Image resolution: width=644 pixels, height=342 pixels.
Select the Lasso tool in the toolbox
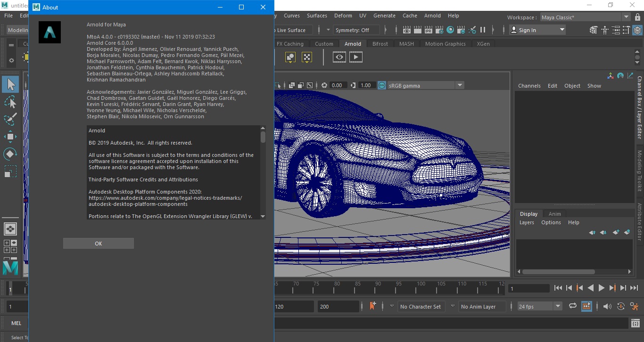click(x=10, y=102)
